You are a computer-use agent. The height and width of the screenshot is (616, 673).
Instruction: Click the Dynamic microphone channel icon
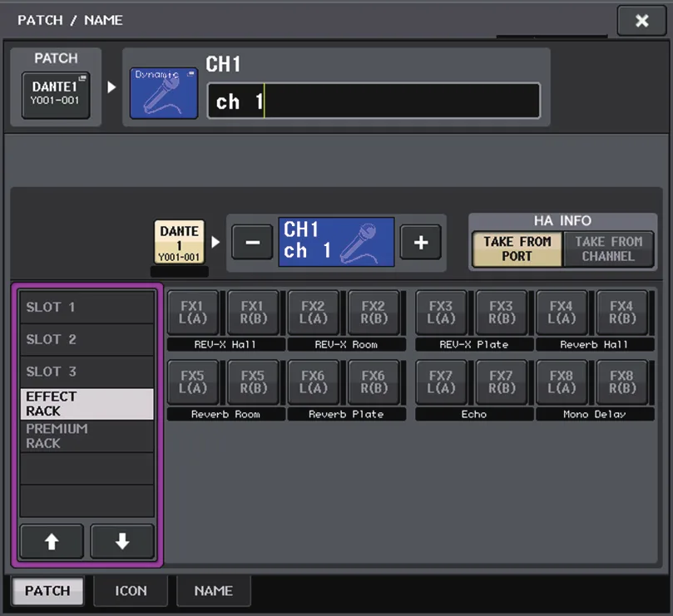tap(164, 93)
